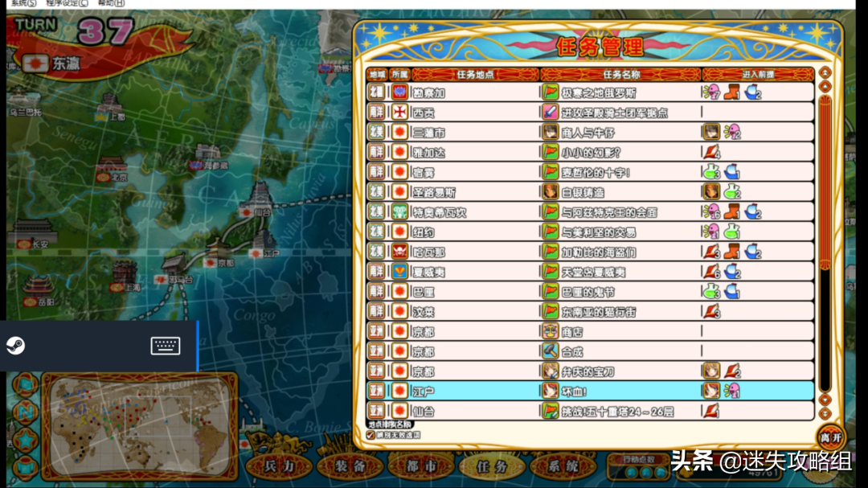868x488 pixels.
Task: Jump to list bottom with double-down arrow
Action: coord(825,414)
